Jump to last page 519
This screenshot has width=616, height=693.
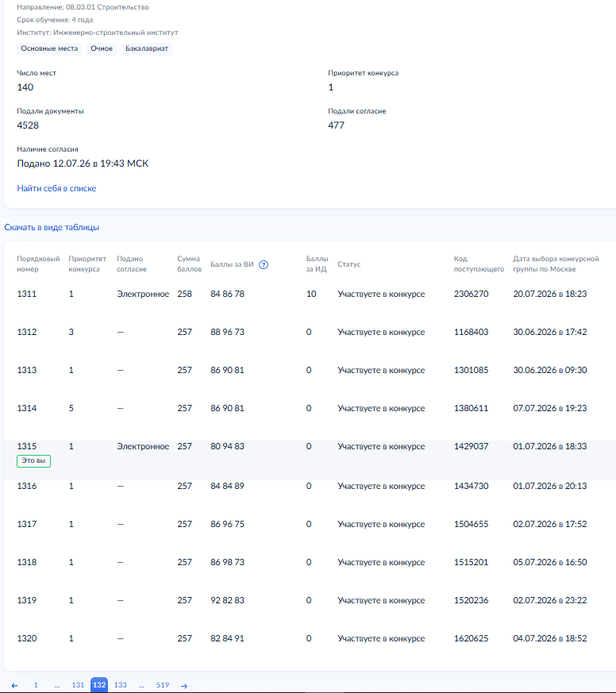tap(163, 685)
